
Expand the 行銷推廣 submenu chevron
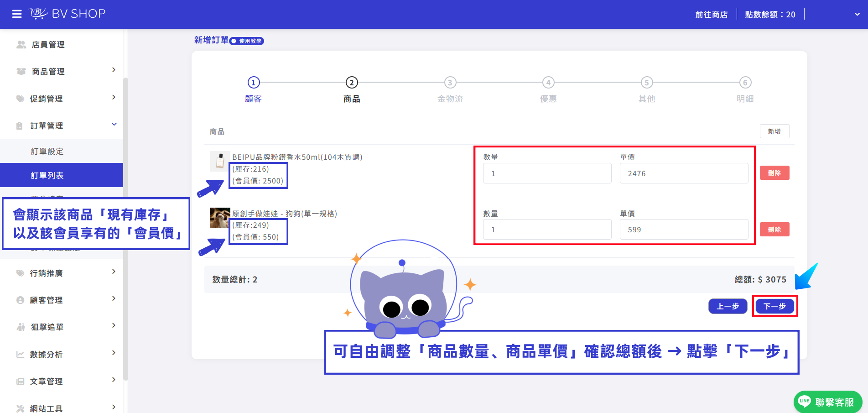pyautogui.click(x=114, y=272)
